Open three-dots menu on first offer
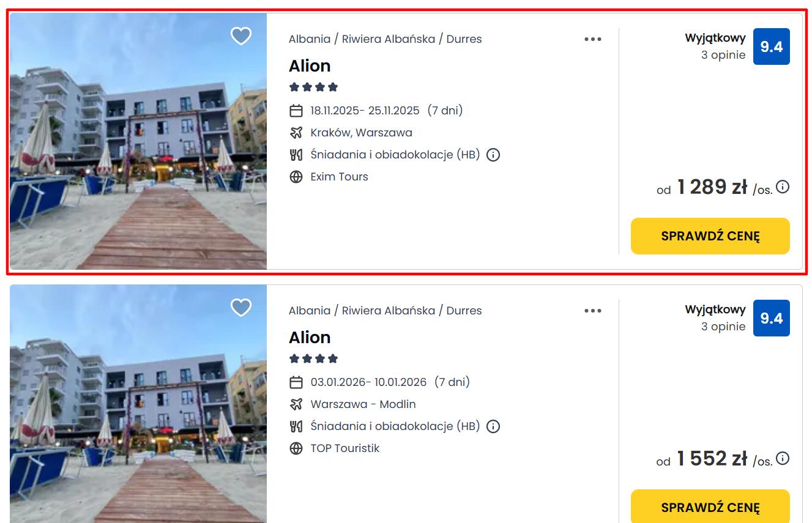Image resolution: width=812 pixels, height=523 pixels. (592, 39)
